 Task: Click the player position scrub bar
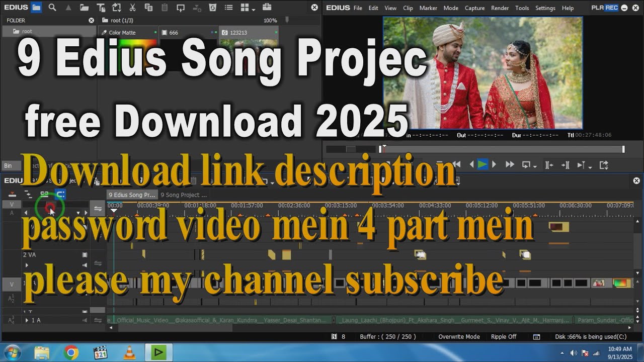tap(503, 149)
